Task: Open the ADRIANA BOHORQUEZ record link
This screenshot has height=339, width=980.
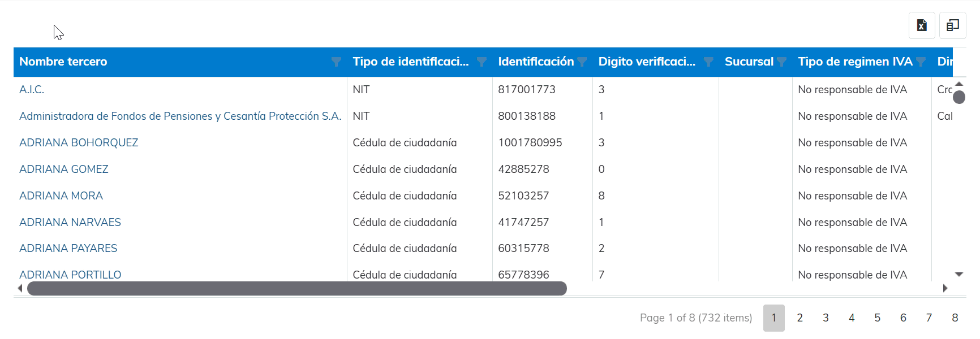Action: click(x=79, y=143)
